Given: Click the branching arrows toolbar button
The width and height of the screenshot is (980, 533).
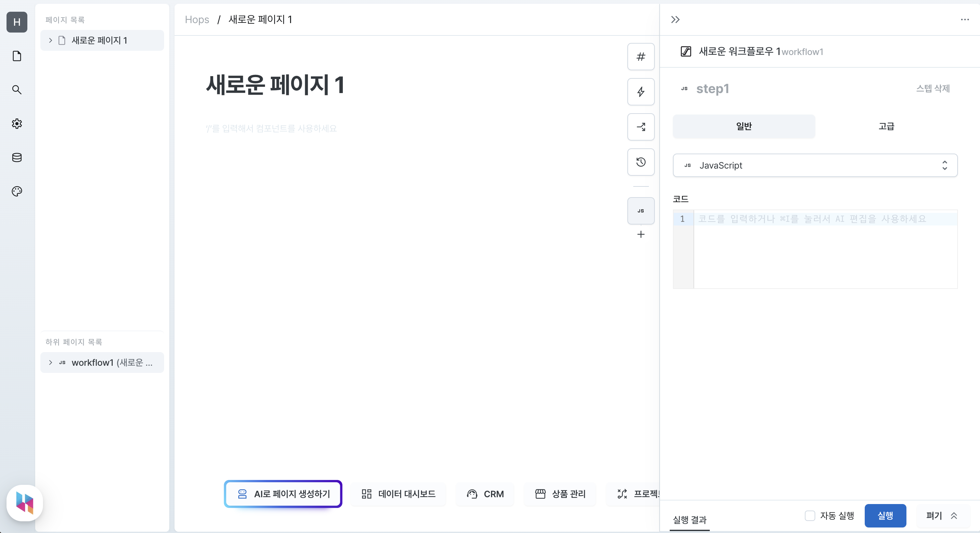Looking at the screenshot, I should [641, 127].
